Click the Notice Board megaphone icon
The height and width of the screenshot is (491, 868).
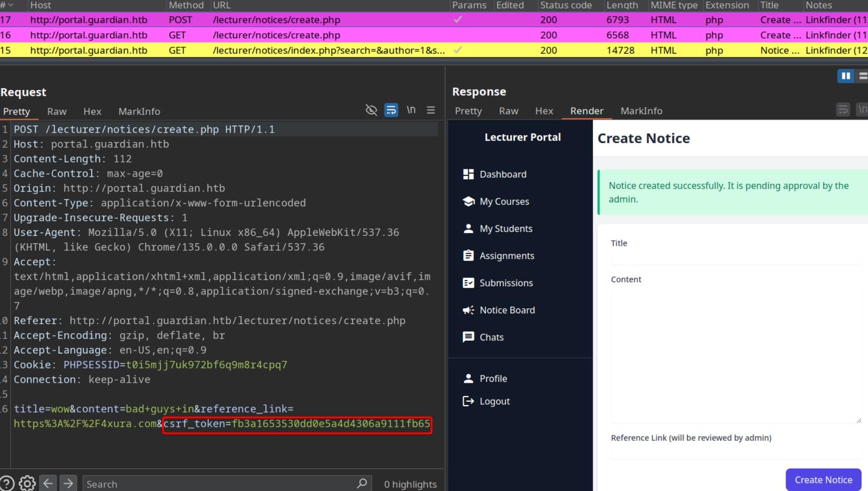point(468,310)
